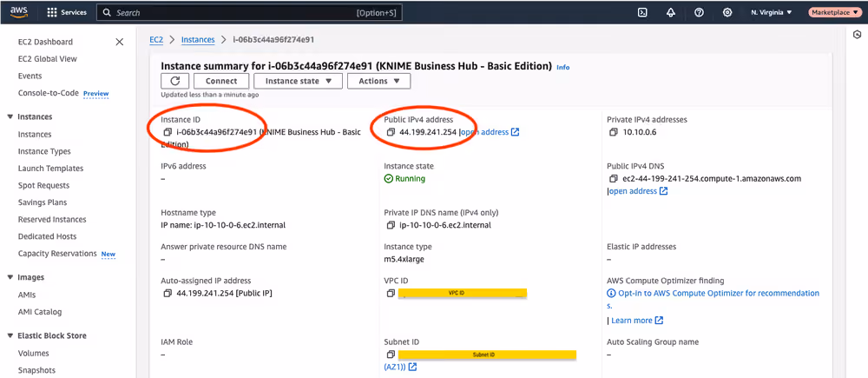Go to EC2 breadcrumb link

pos(156,39)
